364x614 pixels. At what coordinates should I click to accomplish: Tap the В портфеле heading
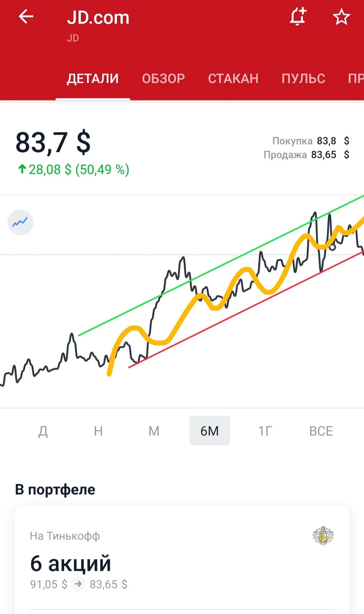[x=55, y=490]
